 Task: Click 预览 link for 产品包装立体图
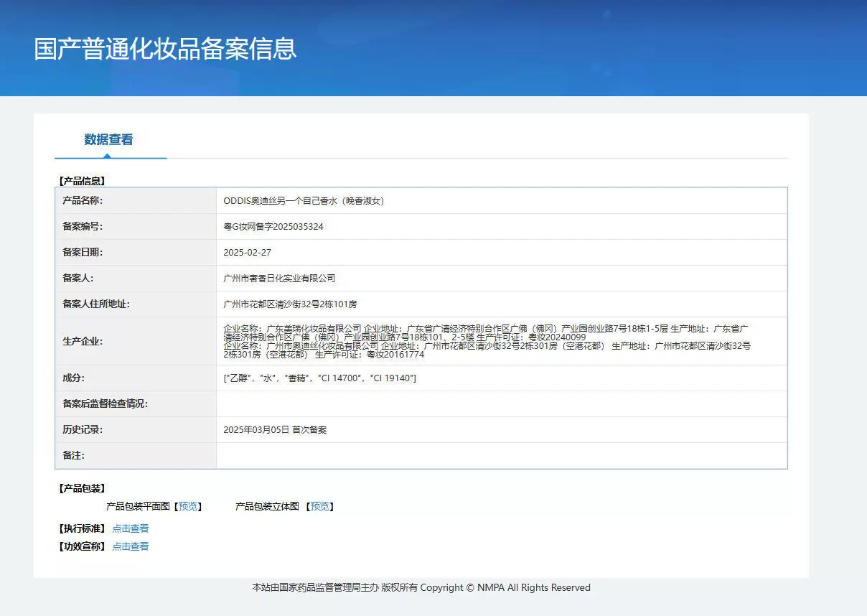click(x=319, y=506)
